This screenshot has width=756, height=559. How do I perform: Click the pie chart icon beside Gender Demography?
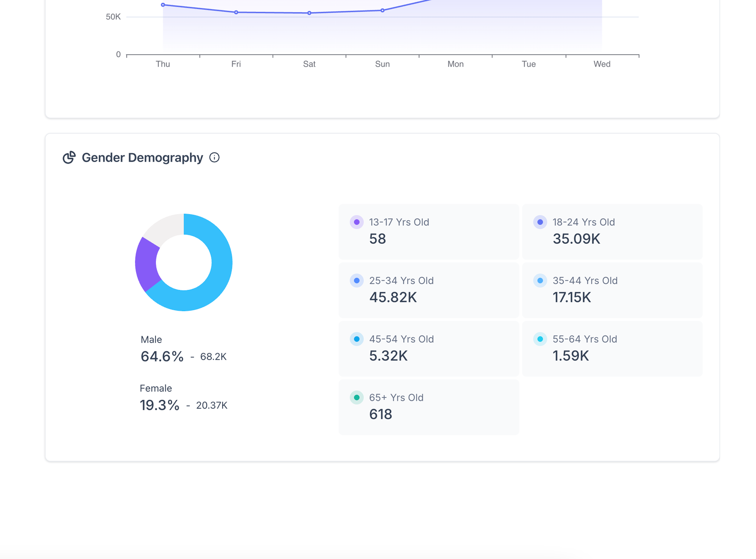69,158
